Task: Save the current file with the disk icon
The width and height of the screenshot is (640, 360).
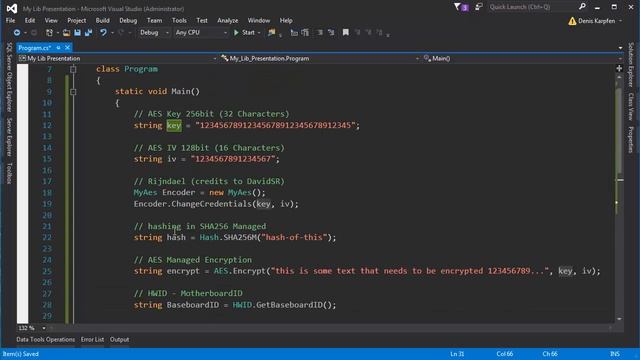Action: [x=77, y=32]
